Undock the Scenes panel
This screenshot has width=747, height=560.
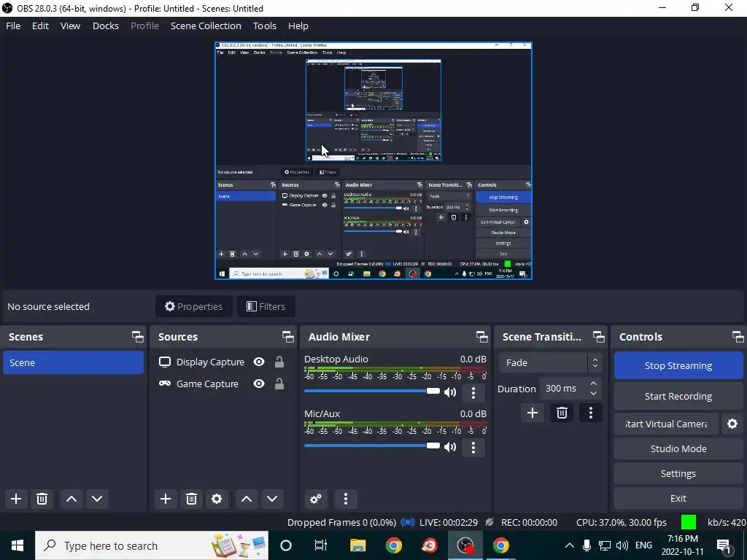pyautogui.click(x=138, y=337)
